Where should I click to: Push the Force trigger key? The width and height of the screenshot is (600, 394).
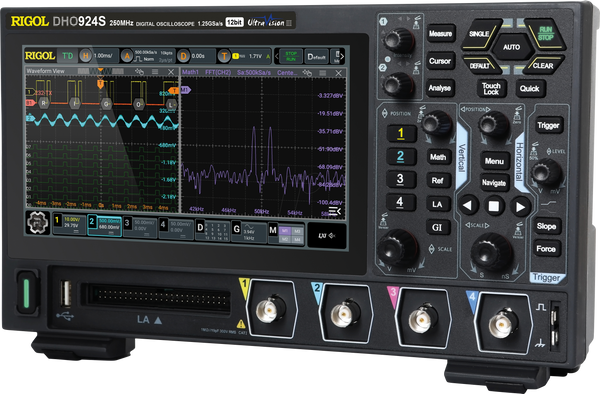(546, 249)
